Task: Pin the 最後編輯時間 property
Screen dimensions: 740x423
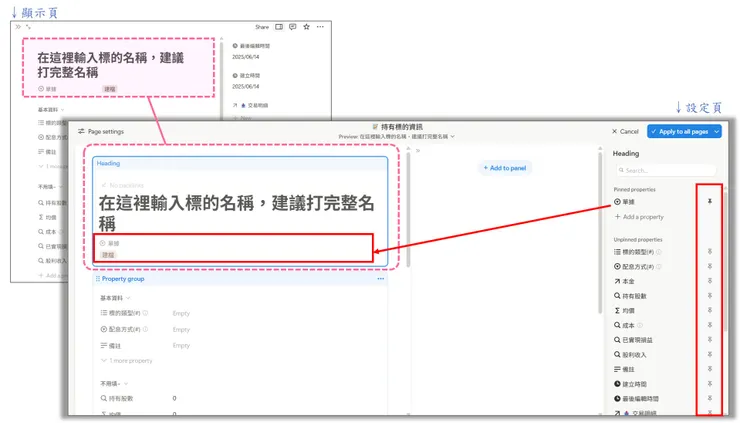Action: coord(709,398)
